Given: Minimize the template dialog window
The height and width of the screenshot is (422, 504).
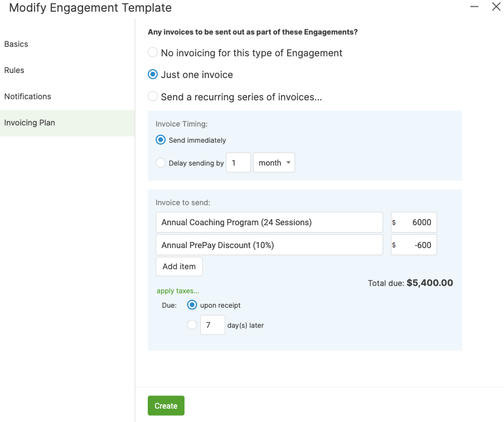Looking at the screenshot, I should (474, 7).
